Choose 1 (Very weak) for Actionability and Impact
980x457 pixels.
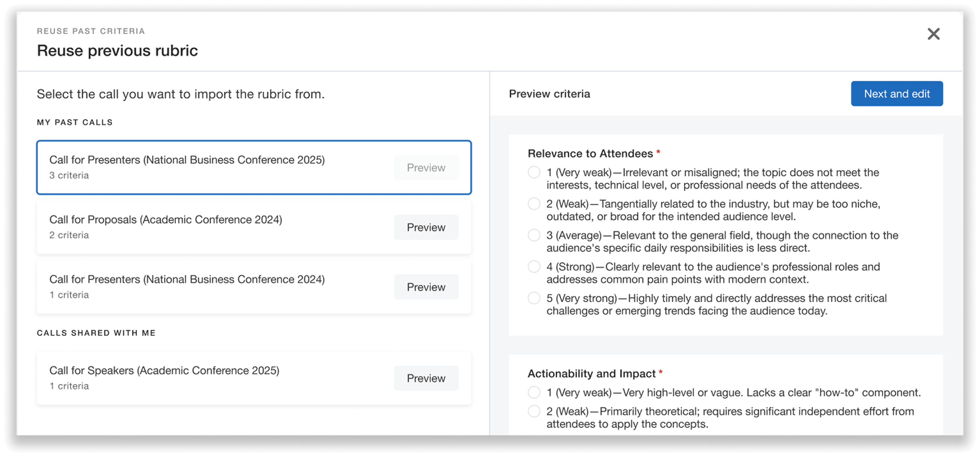click(x=534, y=392)
